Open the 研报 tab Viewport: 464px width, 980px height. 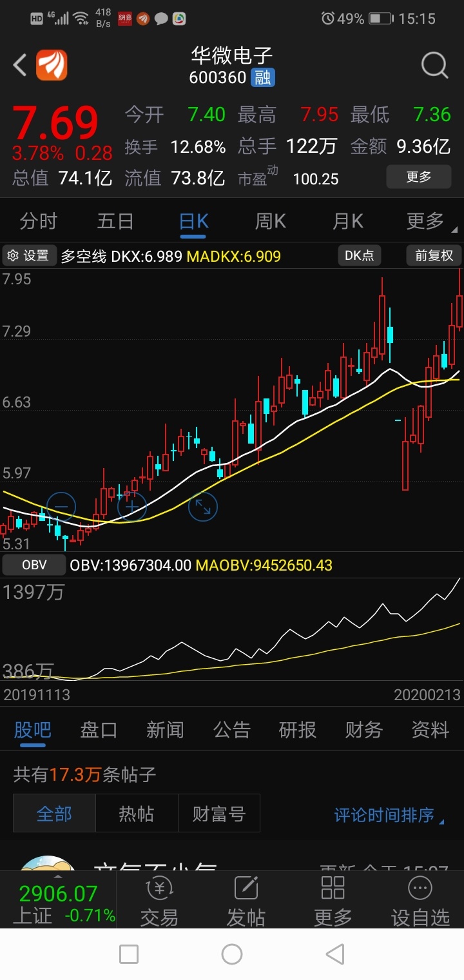(298, 730)
